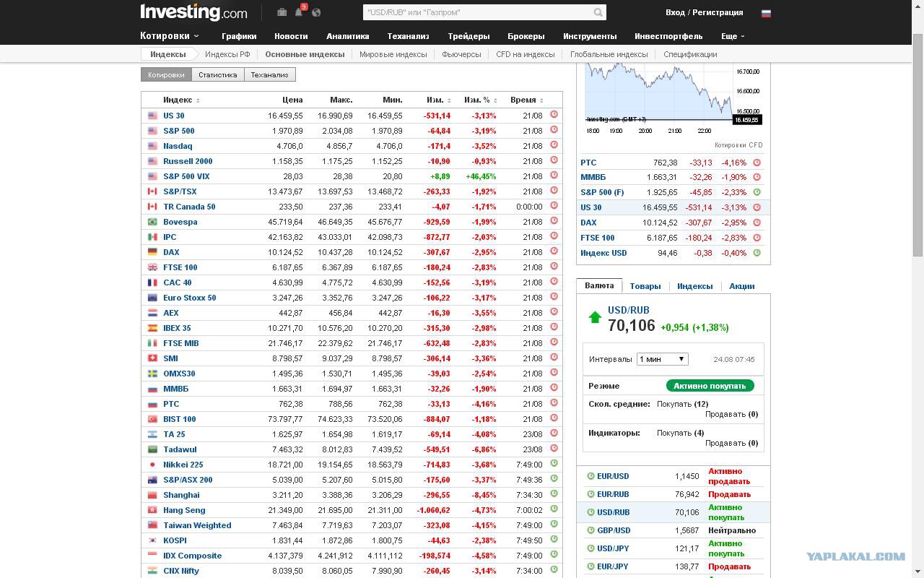Click the French flag beside CAC 40

pos(152,282)
